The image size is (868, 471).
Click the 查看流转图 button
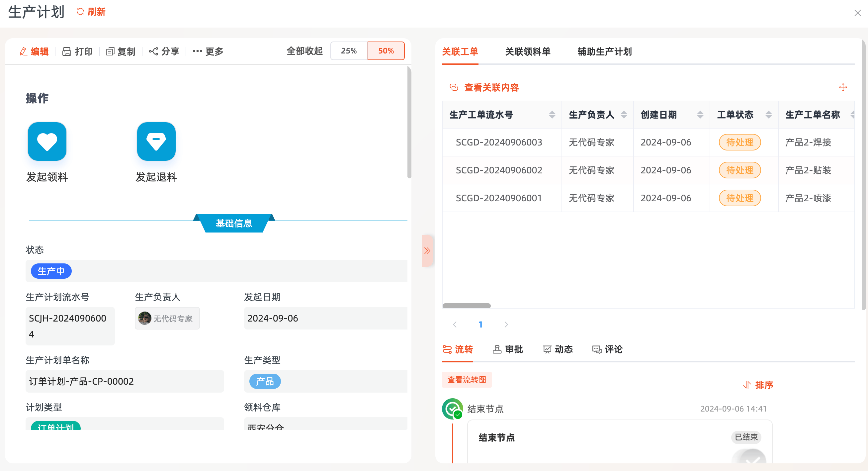point(466,380)
